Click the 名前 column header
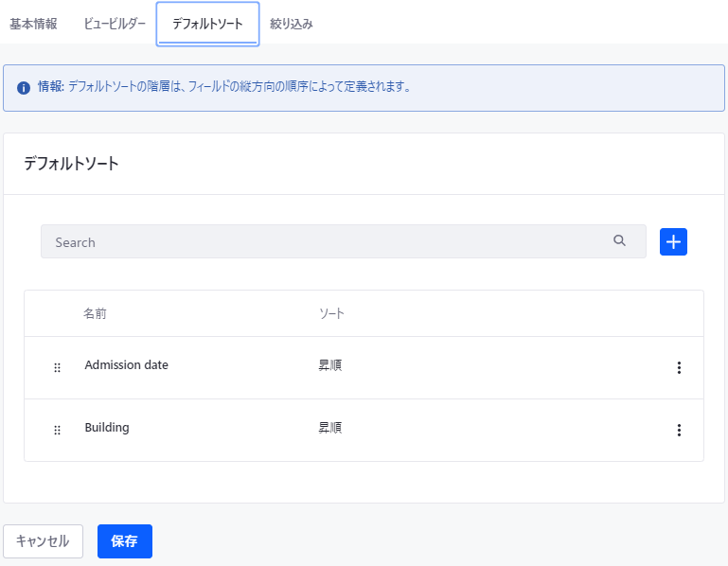This screenshot has width=728, height=566. click(95, 313)
